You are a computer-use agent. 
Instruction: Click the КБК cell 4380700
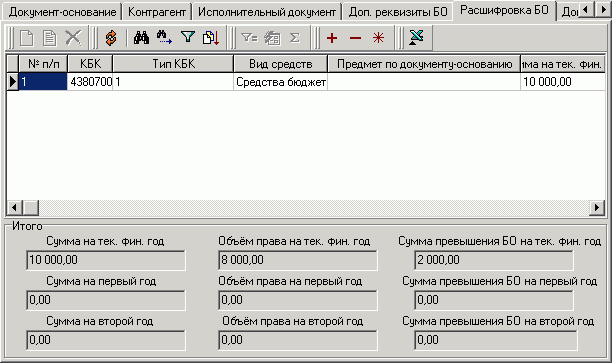[91, 82]
